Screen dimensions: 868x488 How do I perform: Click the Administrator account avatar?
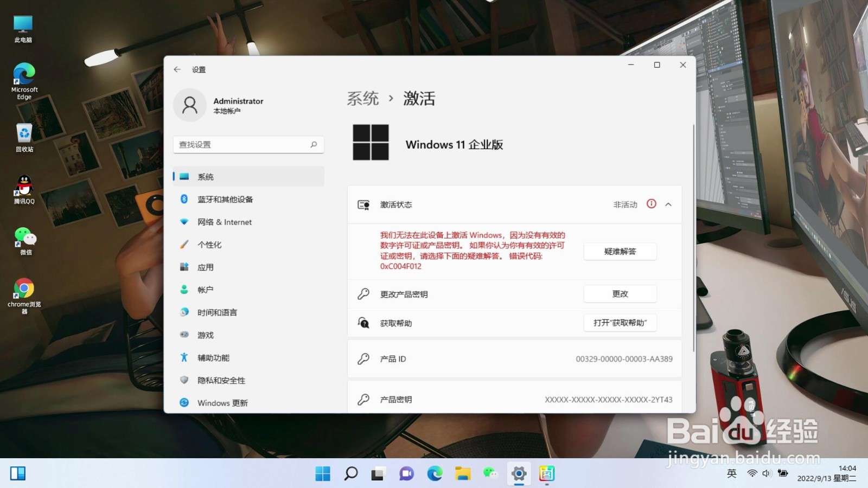coord(190,105)
